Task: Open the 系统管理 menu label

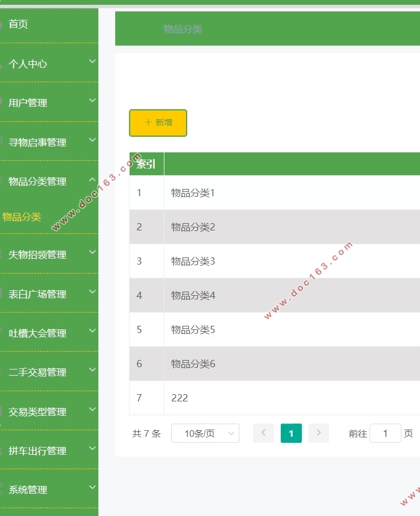Action: click(28, 490)
